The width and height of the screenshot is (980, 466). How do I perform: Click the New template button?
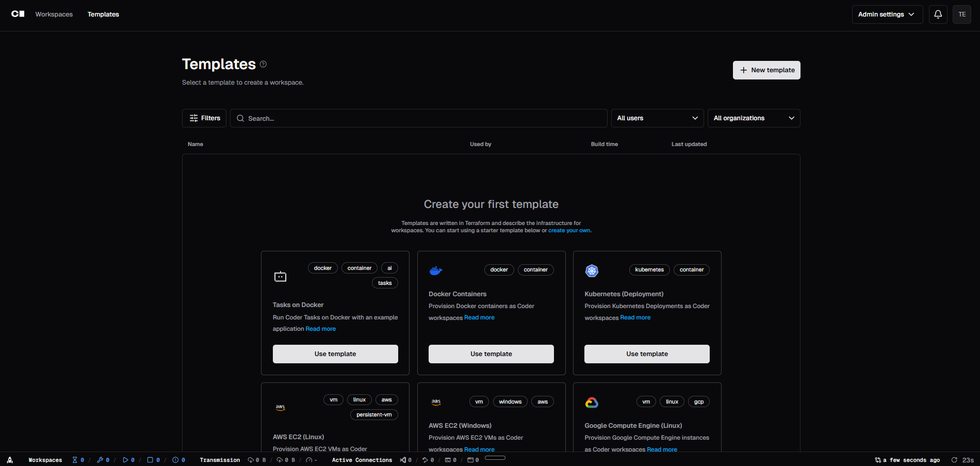(766, 70)
